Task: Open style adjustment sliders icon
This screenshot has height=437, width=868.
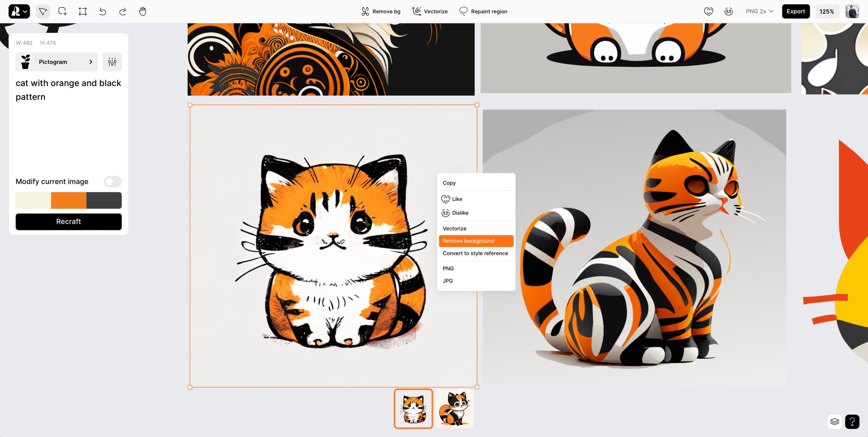Action: pyautogui.click(x=112, y=62)
